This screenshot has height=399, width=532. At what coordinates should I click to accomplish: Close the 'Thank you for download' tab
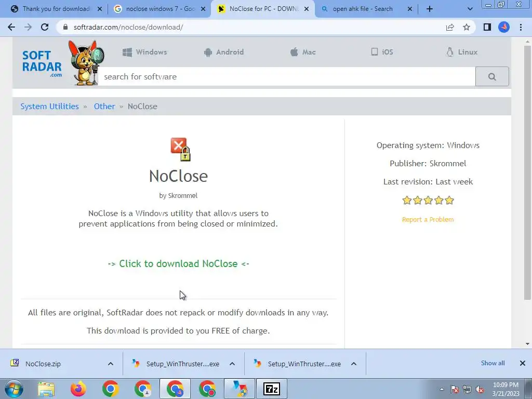tap(100, 9)
